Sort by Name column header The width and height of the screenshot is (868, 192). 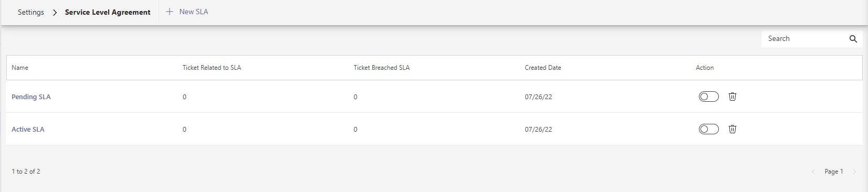pos(20,68)
